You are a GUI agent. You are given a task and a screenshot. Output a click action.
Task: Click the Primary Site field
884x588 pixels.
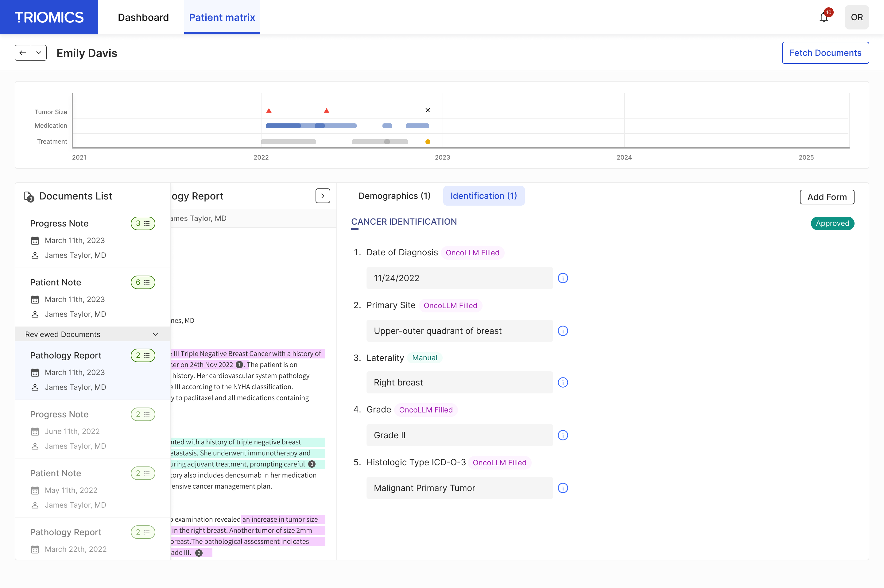459,331
